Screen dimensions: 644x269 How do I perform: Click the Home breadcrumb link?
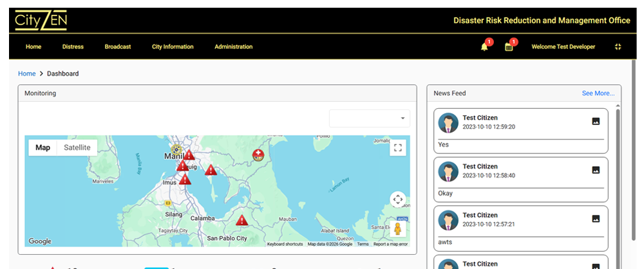[x=26, y=73]
